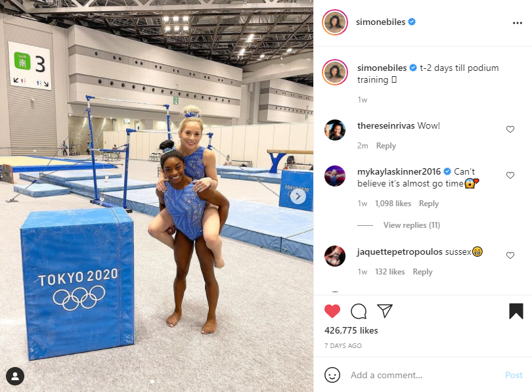Image resolution: width=532 pixels, height=392 pixels.
Task: Advance to the next photo arrow
Action: tap(298, 196)
